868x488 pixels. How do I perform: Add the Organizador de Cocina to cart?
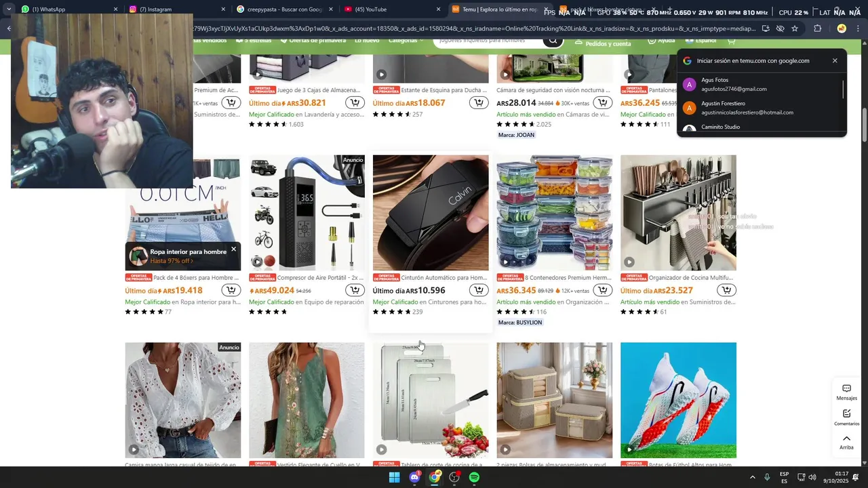(x=726, y=290)
